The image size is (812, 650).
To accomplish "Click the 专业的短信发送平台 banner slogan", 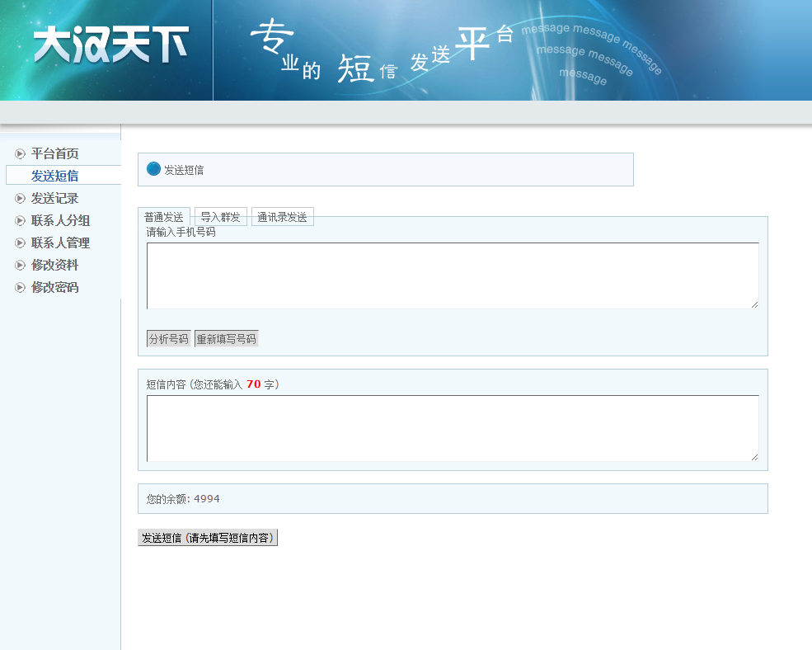I will pyautogui.click(x=383, y=51).
